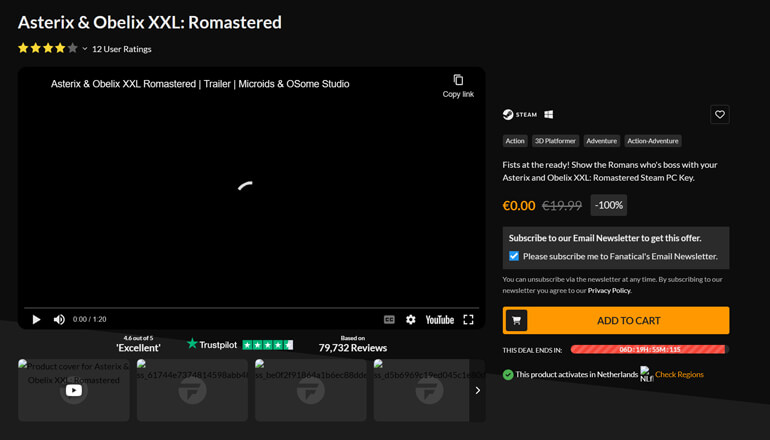The width and height of the screenshot is (770, 440).
Task: Advance thumbnails with next arrow
Action: pyautogui.click(x=477, y=390)
